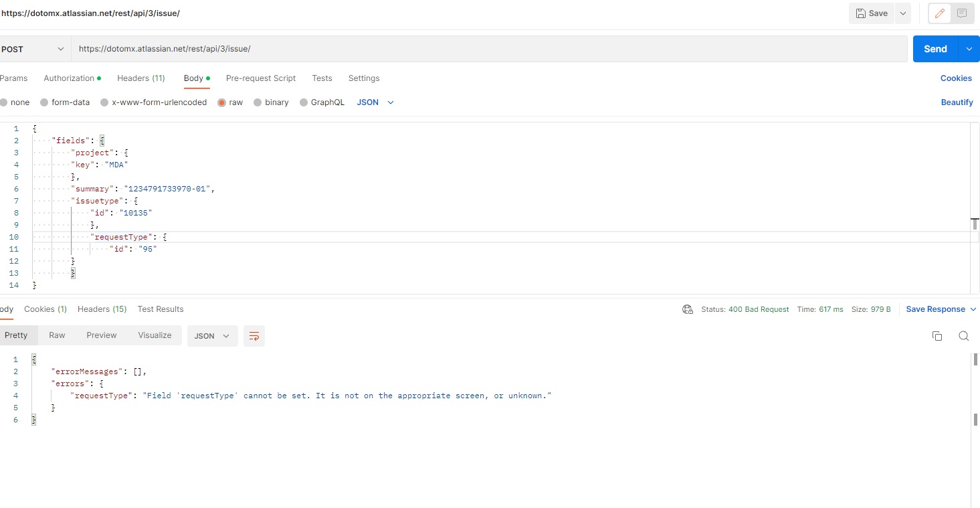Open the response Cookies (1) tab
This screenshot has width=980, height=508.
[x=45, y=309]
